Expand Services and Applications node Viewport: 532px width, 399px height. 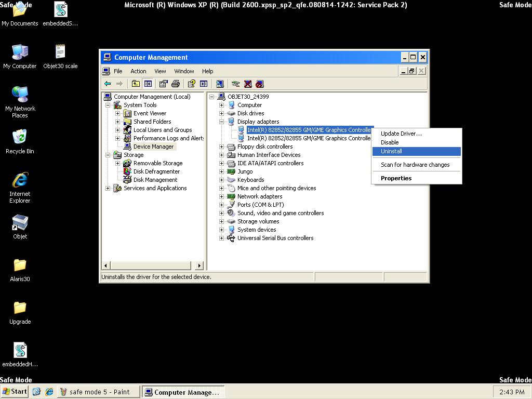click(x=108, y=188)
